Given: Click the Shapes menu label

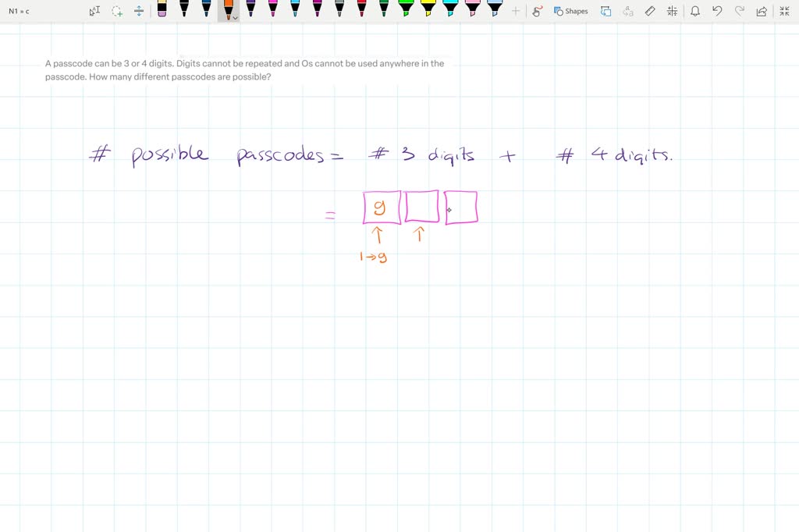Looking at the screenshot, I should pyautogui.click(x=577, y=11).
